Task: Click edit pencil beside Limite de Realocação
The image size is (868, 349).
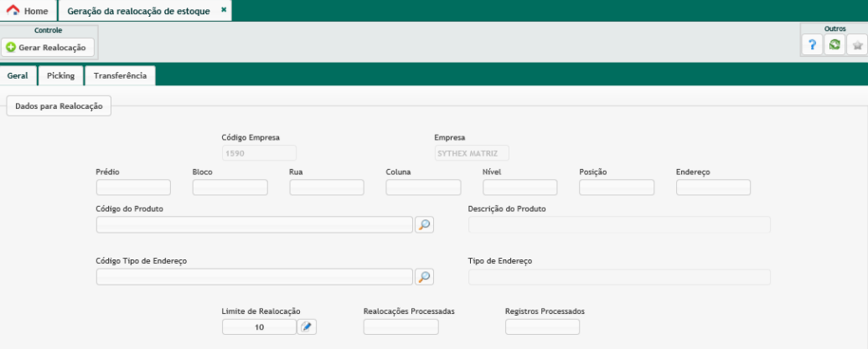Action: (307, 327)
